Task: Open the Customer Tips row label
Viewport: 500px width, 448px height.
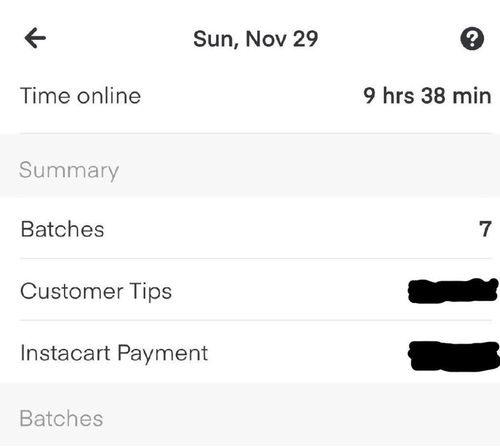Action: coord(96,292)
